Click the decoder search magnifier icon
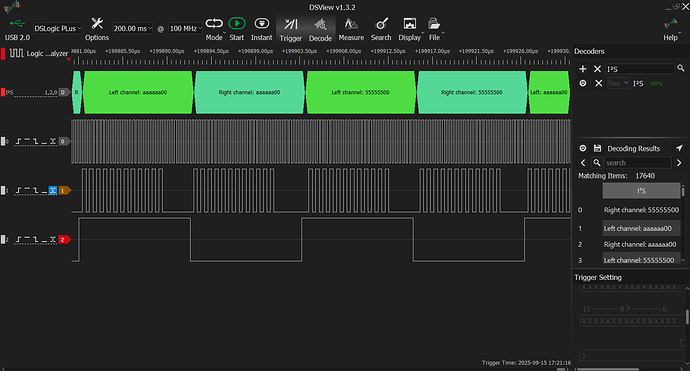Viewport: 690px width, 371px height. 681,68
